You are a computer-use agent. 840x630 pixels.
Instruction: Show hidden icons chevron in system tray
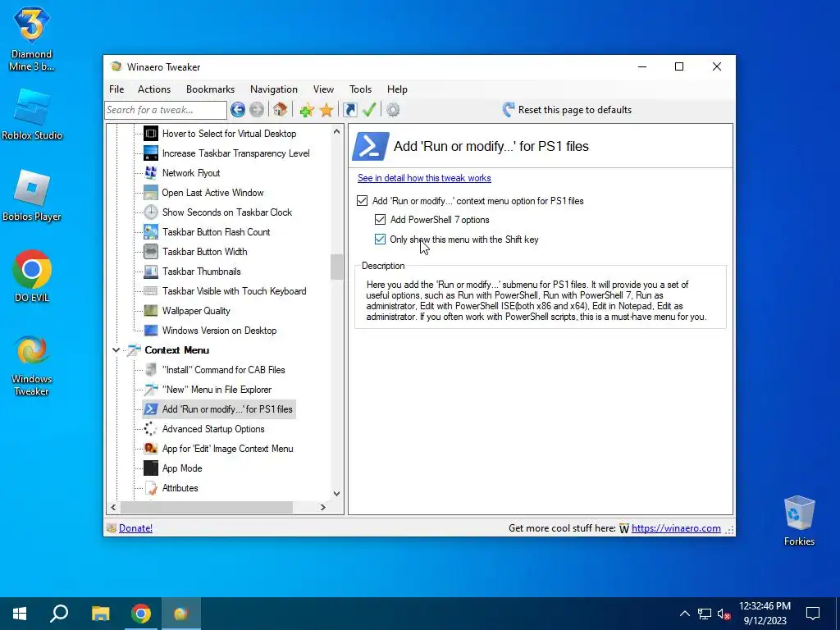point(685,614)
